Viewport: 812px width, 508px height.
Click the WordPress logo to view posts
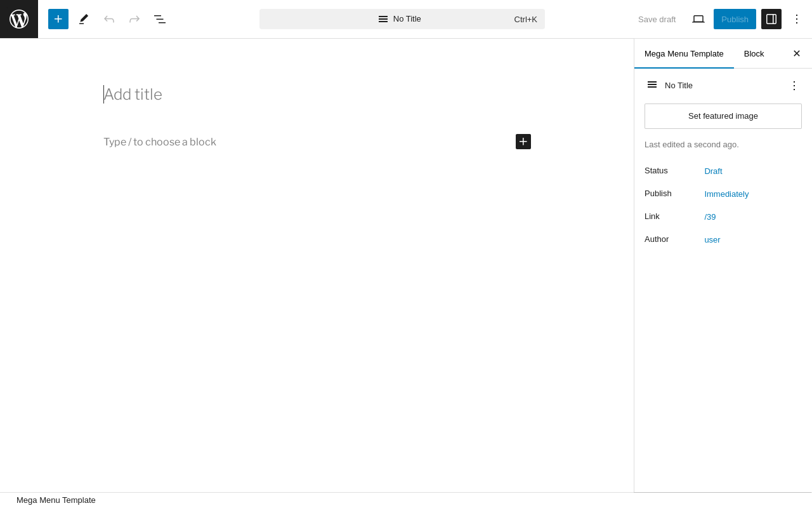click(x=19, y=19)
